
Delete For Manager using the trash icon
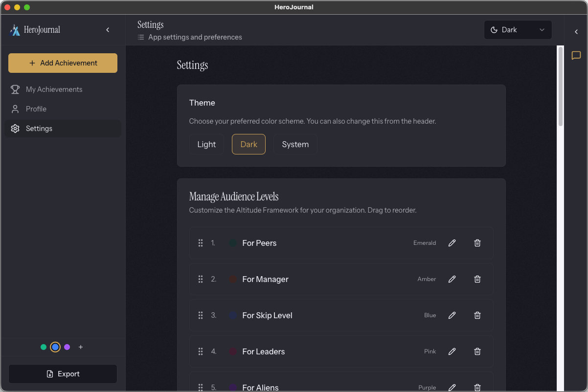pos(477,279)
